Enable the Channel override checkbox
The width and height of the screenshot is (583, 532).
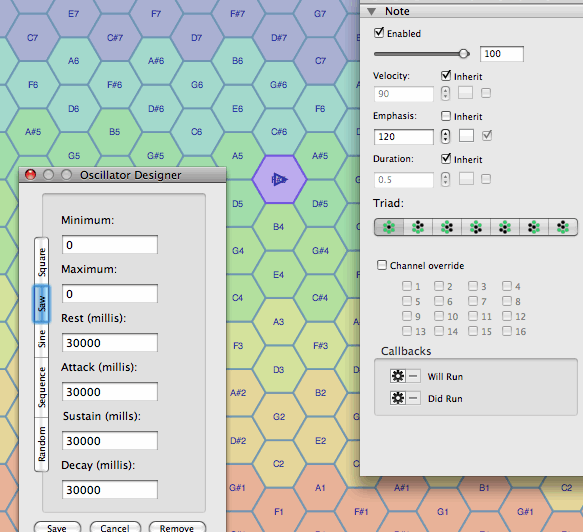(x=382, y=265)
